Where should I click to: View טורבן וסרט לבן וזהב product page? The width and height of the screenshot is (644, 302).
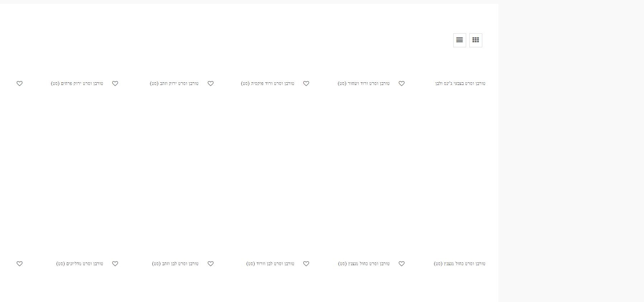click(175, 264)
